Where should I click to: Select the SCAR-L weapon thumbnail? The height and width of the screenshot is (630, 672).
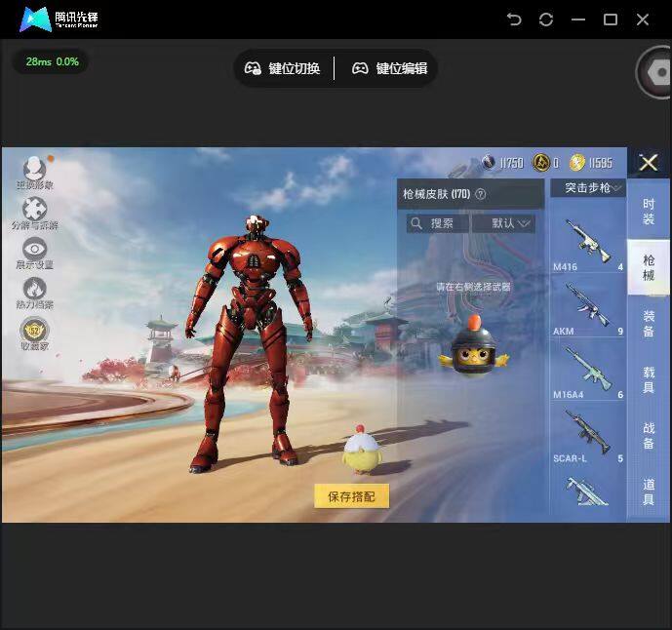[587, 433]
